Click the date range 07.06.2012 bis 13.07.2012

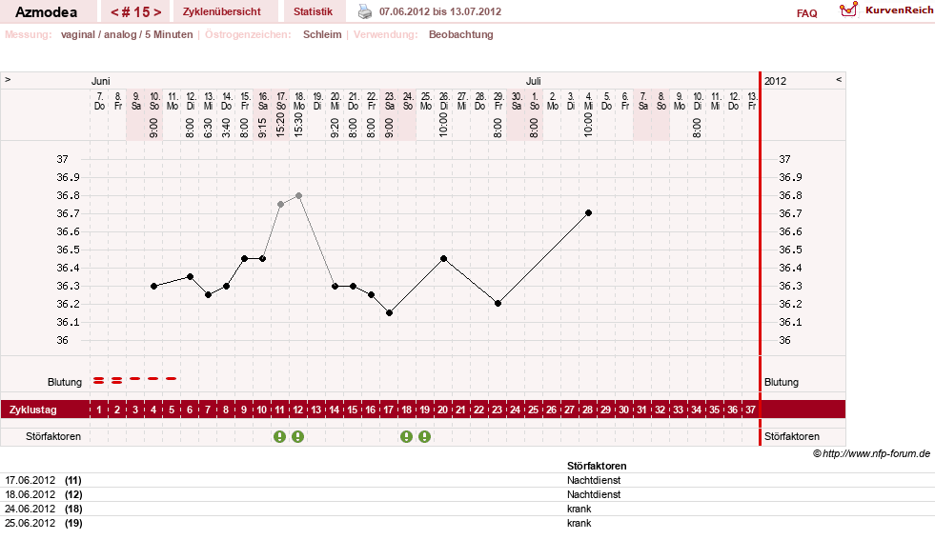[x=440, y=11]
